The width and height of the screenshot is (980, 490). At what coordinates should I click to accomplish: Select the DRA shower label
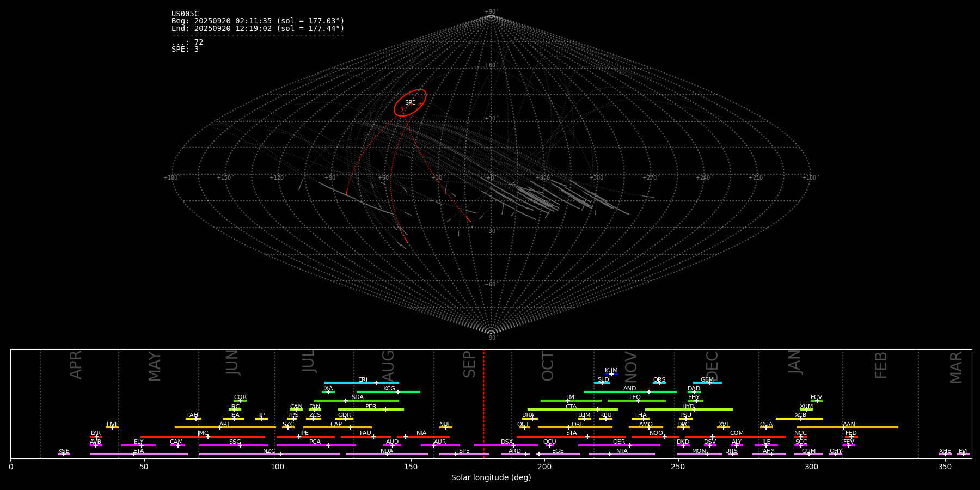[x=528, y=415]
